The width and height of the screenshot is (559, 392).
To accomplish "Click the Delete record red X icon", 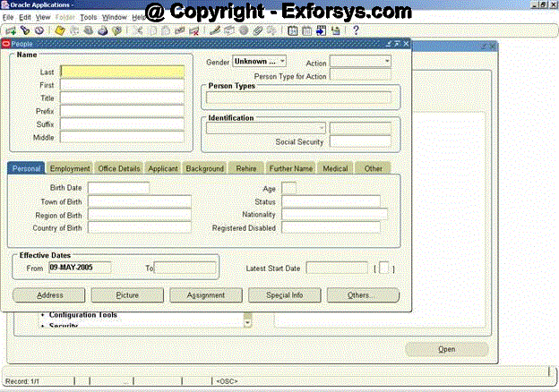I will point(194,30).
